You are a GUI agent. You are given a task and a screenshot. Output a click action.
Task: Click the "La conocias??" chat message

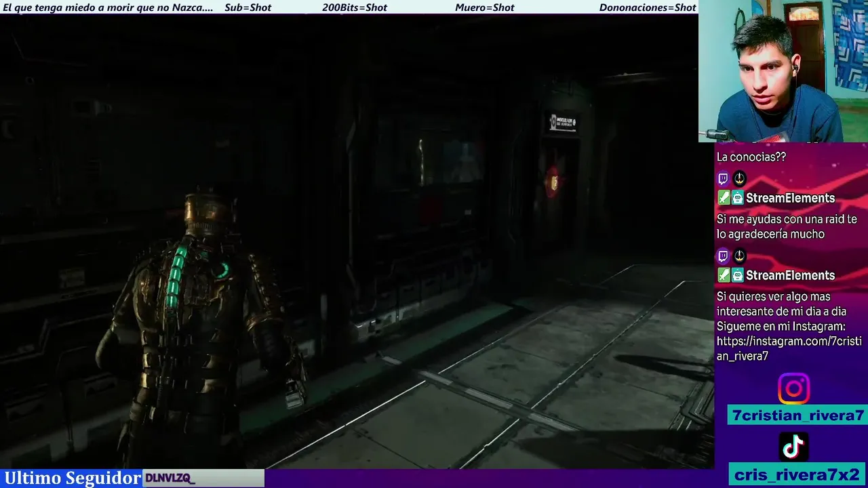click(751, 157)
